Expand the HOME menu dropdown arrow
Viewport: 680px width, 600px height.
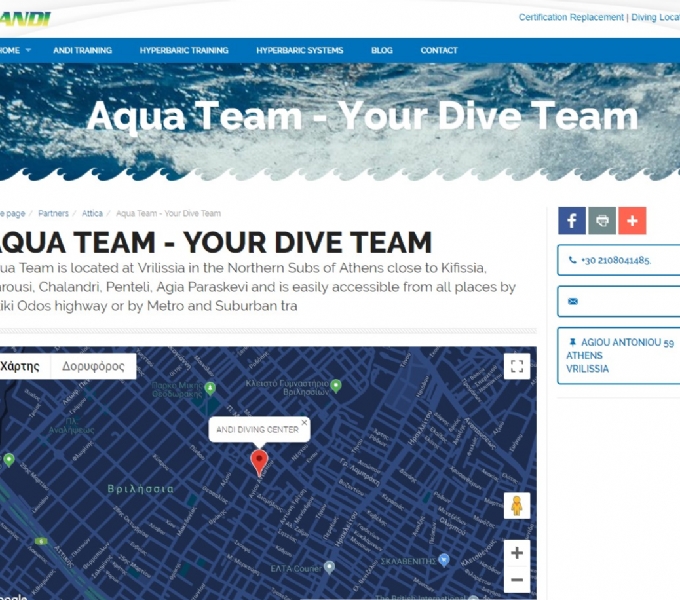click(x=28, y=50)
